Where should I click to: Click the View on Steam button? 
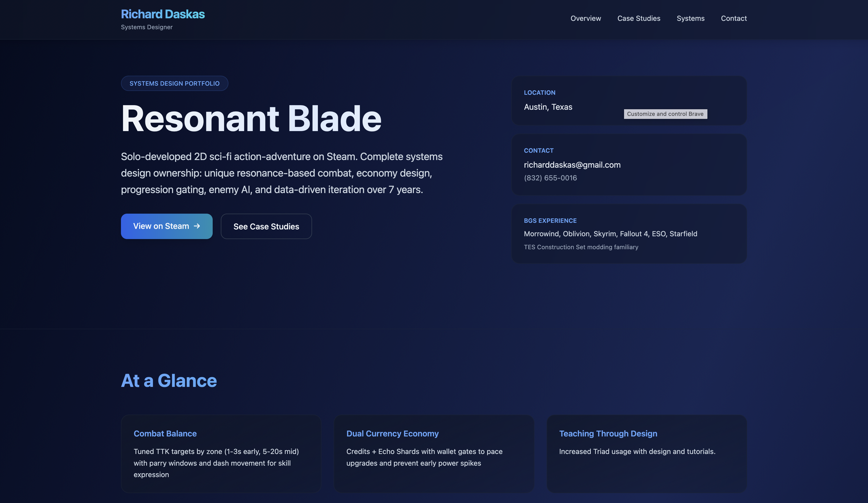pyautogui.click(x=166, y=226)
